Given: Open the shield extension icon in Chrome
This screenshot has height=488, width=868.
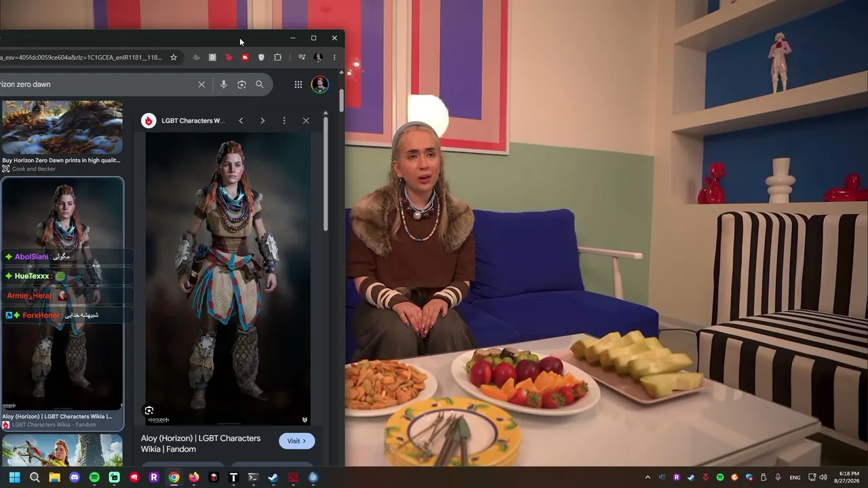Looking at the screenshot, I should (261, 58).
